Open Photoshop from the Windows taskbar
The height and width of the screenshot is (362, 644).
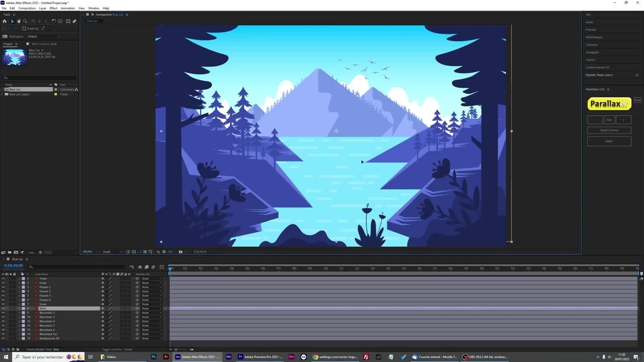[x=153, y=357]
